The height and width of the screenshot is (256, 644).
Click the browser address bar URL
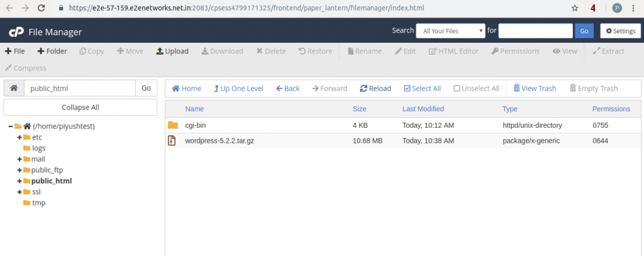point(247,8)
